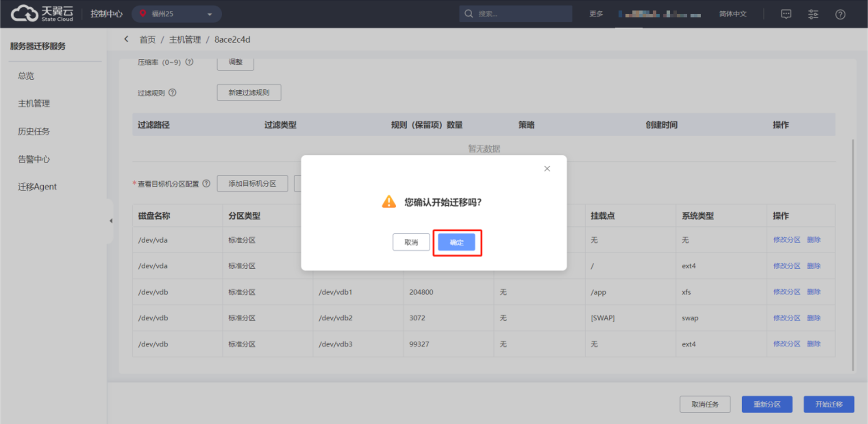This screenshot has height=424, width=868.
Task: Click the warning triangle icon
Action: tap(389, 201)
